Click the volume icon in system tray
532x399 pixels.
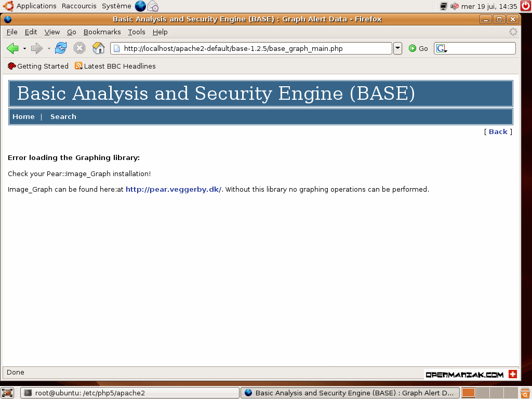coord(455,6)
